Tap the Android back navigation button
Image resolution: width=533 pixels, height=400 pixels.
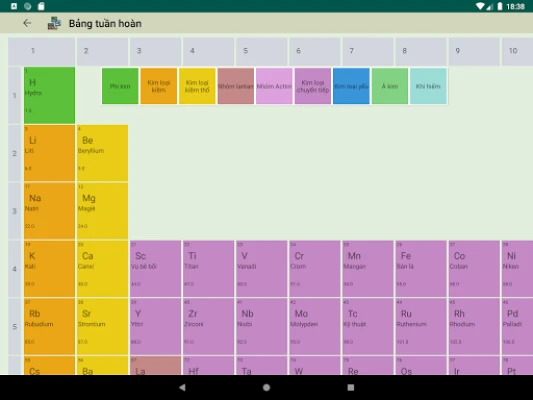[182, 387]
